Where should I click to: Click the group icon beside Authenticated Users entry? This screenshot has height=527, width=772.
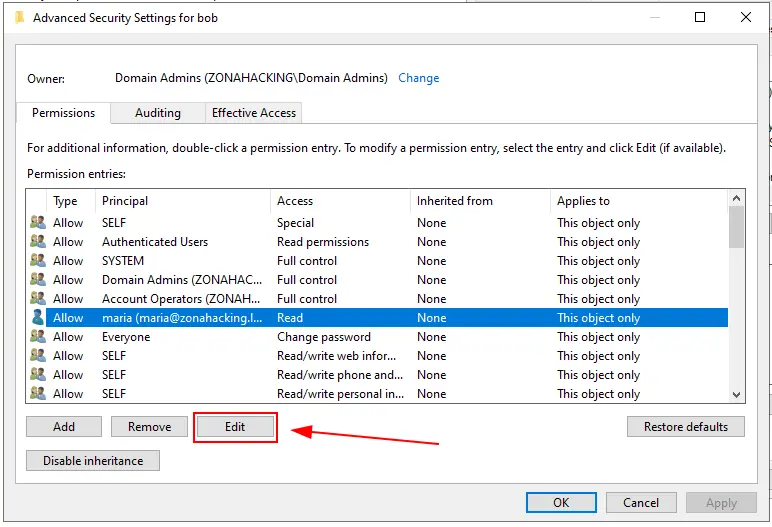(x=38, y=242)
